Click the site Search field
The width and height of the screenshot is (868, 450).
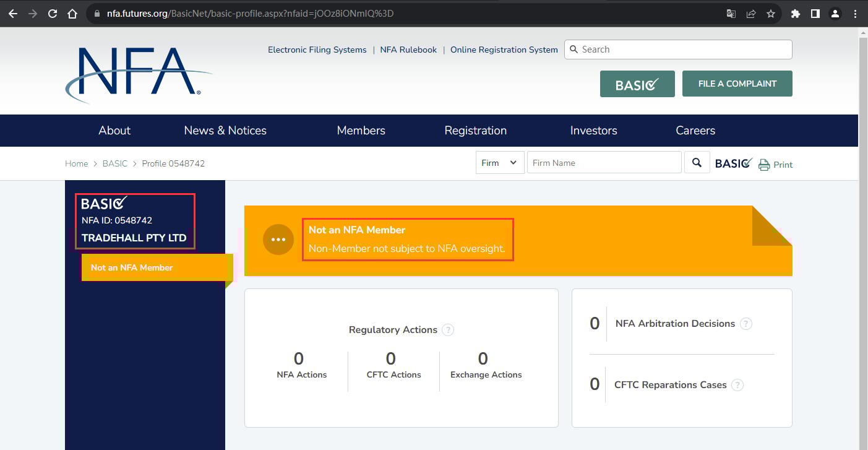click(678, 50)
